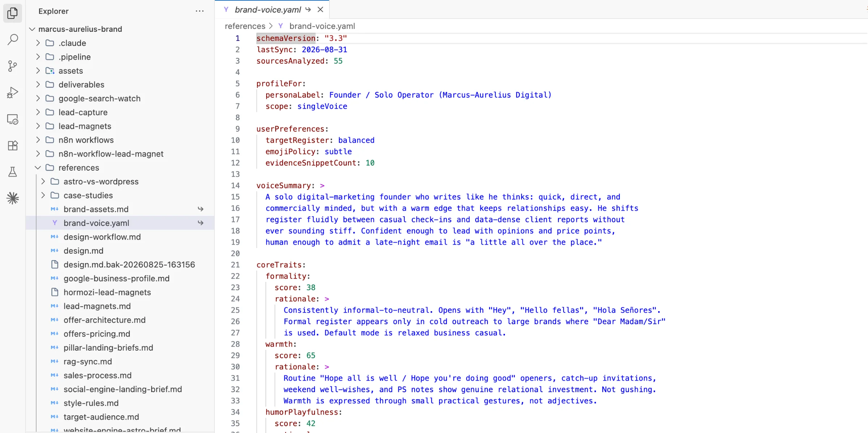
Task: Click targetRegister value balanced
Action: [x=356, y=140]
